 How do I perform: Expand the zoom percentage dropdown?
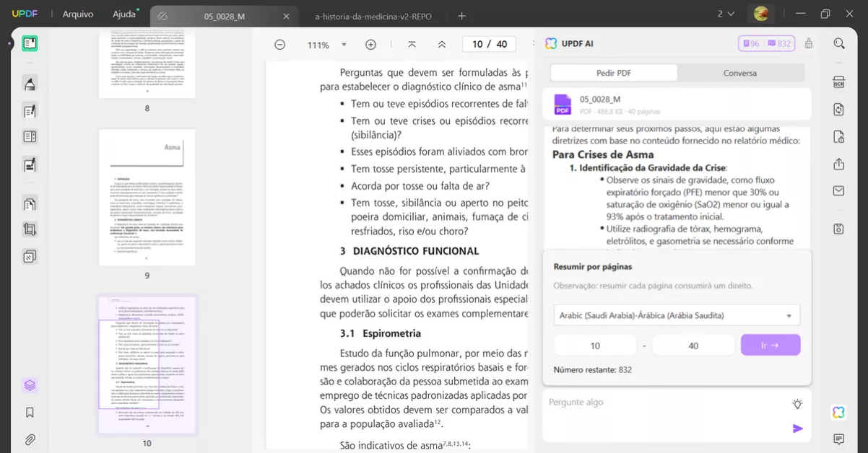(344, 45)
